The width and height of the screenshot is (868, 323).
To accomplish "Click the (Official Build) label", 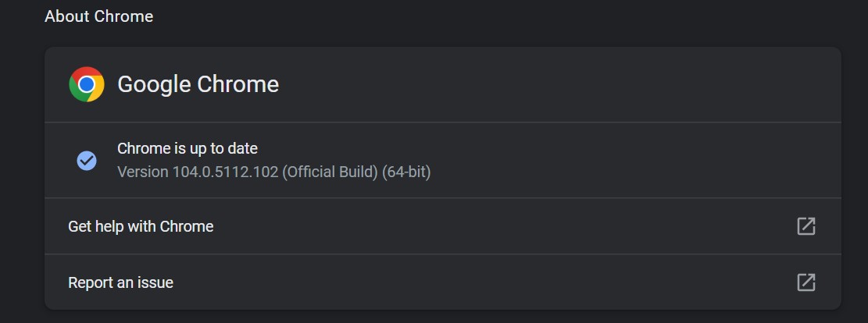I will point(330,172).
